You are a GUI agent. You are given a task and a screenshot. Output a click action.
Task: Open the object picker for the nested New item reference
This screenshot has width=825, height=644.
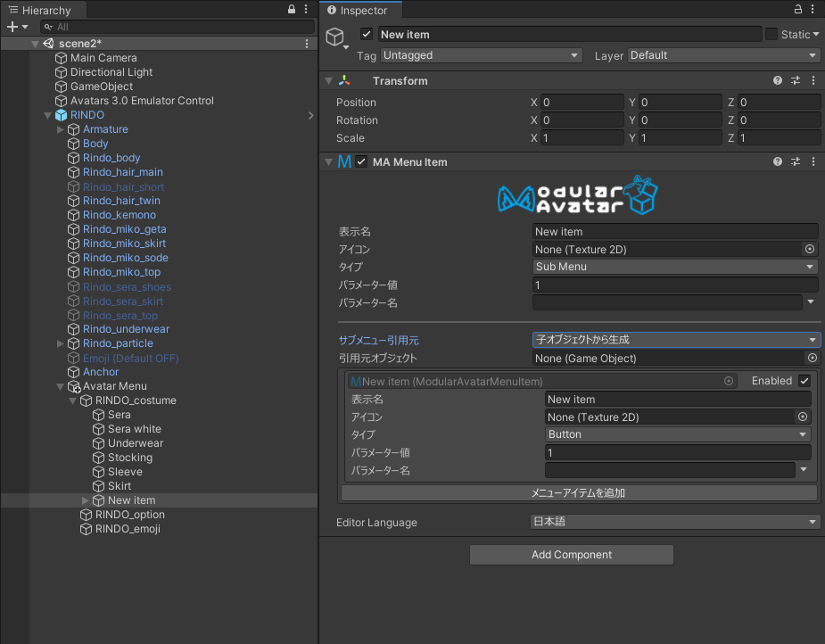pos(729,381)
